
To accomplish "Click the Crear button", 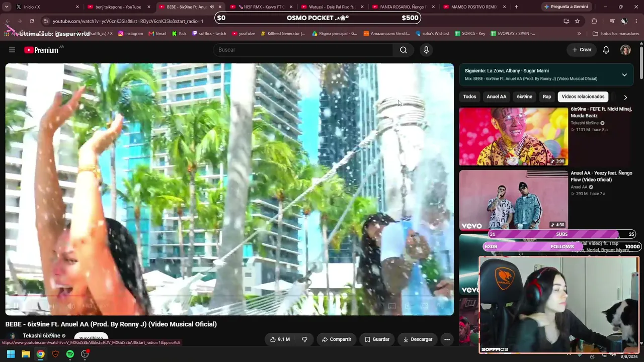I will point(582,50).
